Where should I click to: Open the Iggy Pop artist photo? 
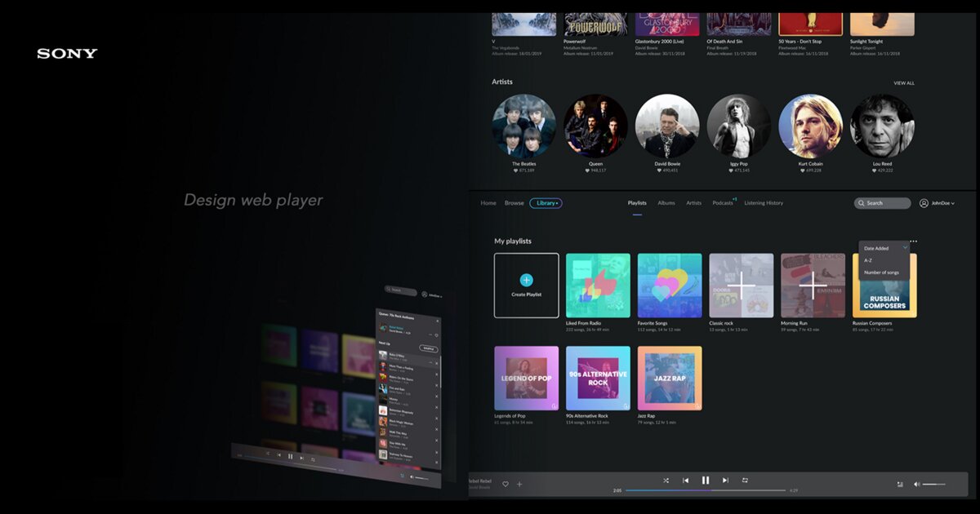tap(739, 126)
